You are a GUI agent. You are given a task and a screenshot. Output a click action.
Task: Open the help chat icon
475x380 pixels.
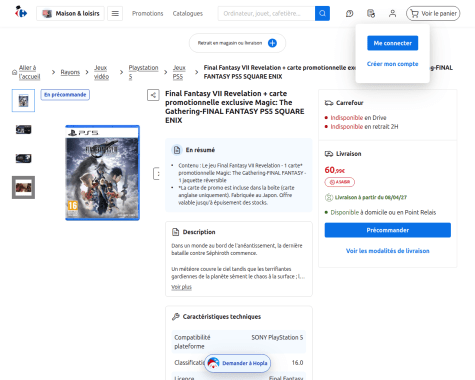349,13
